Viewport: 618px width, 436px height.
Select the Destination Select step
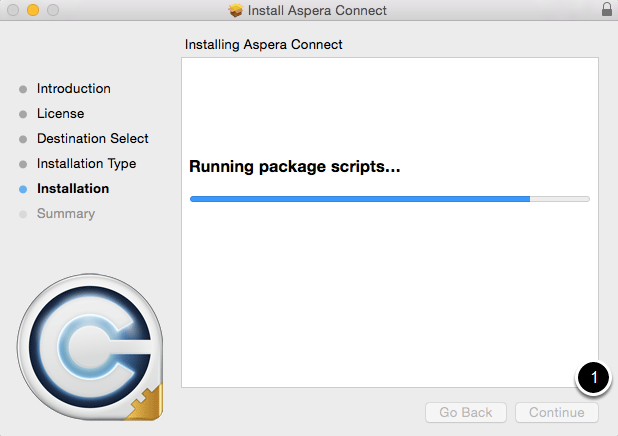(93, 138)
